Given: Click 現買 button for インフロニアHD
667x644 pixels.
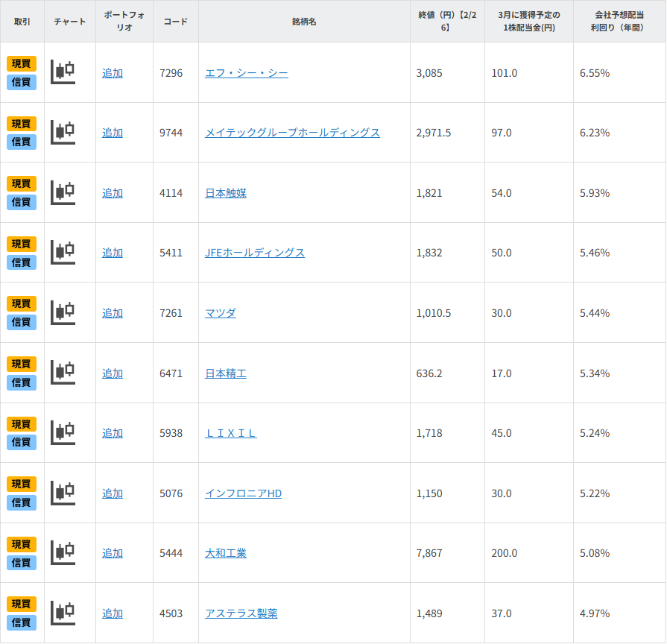Looking at the screenshot, I should point(22,484).
